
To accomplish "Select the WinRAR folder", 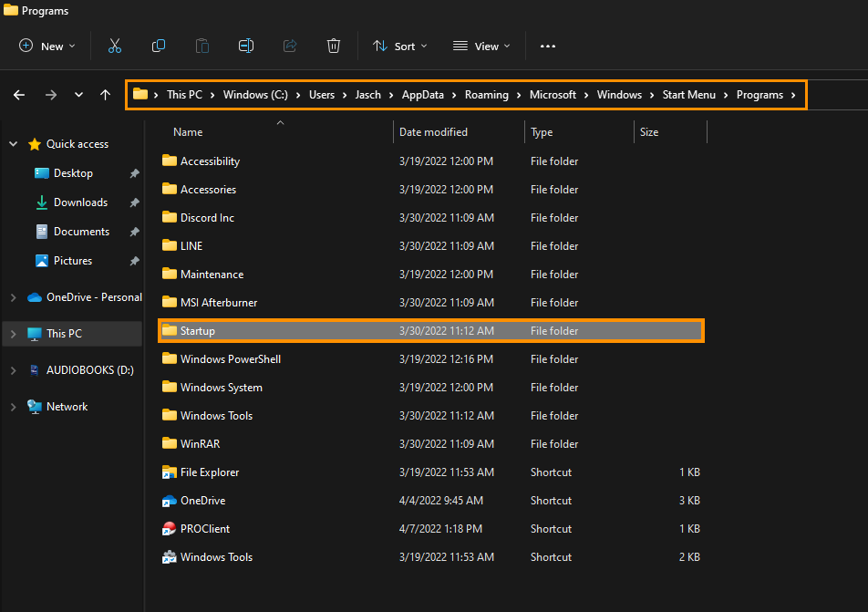I will tap(431, 443).
